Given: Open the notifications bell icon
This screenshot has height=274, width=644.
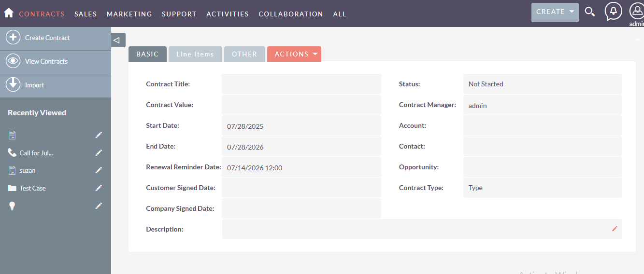Looking at the screenshot, I should (x=613, y=12).
